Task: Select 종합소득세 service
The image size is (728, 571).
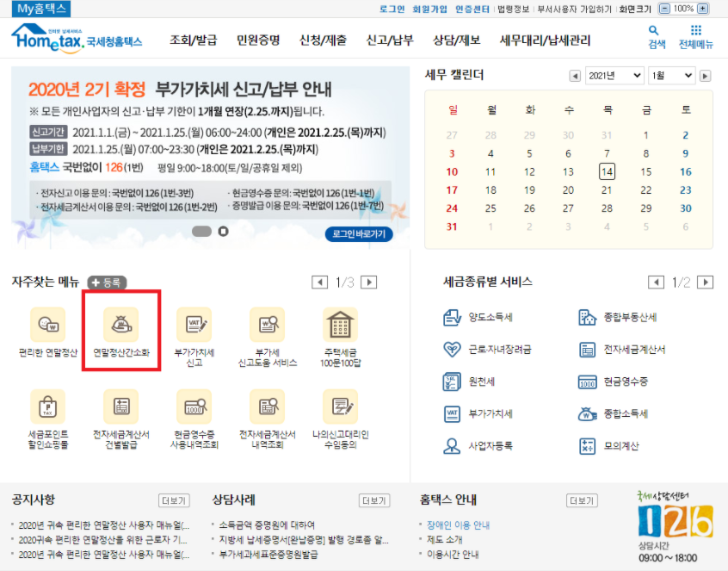Action: (x=613, y=413)
